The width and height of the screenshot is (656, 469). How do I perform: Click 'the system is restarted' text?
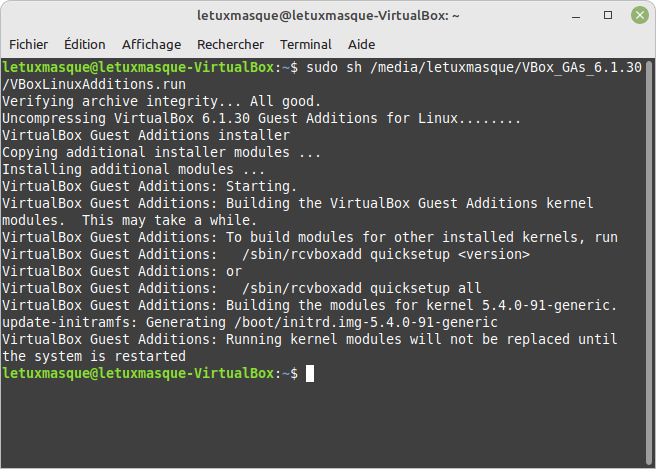(x=94, y=356)
